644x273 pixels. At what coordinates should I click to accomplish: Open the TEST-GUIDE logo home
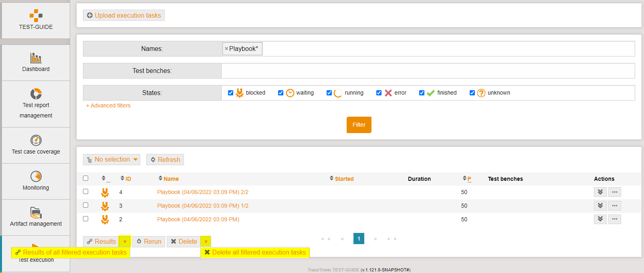click(36, 20)
